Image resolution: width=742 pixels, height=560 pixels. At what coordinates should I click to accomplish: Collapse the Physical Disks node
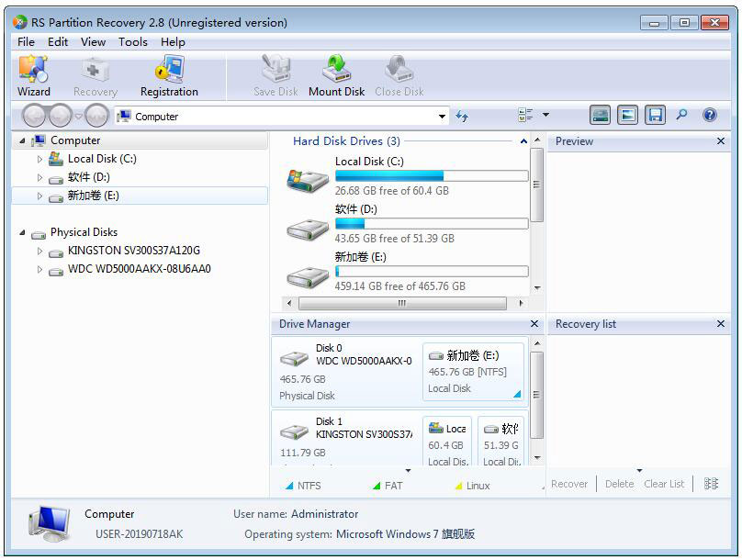tap(22, 232)
